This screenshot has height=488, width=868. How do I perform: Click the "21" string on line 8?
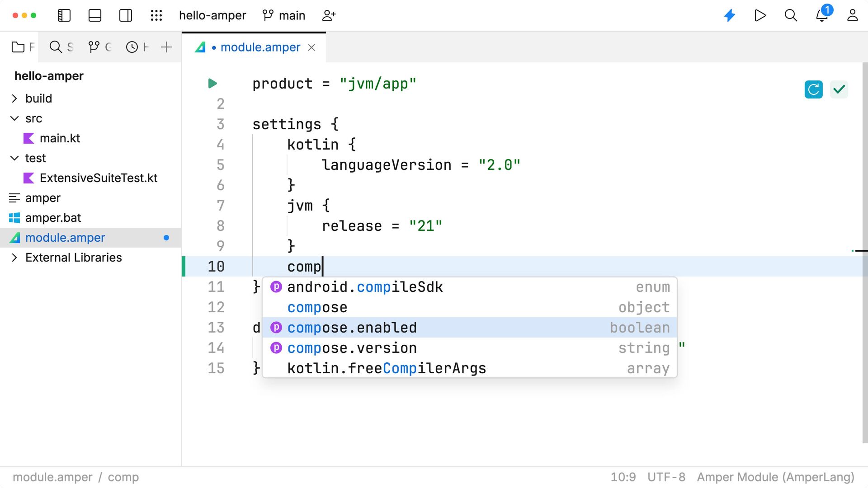coord(426,226)
